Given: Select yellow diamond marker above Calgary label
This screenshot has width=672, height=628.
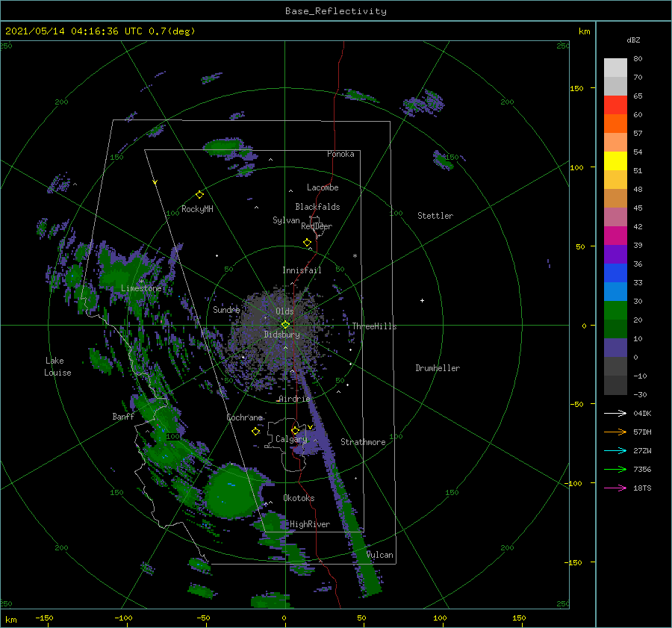Looking at the screenshot, I should coord(295,430).
